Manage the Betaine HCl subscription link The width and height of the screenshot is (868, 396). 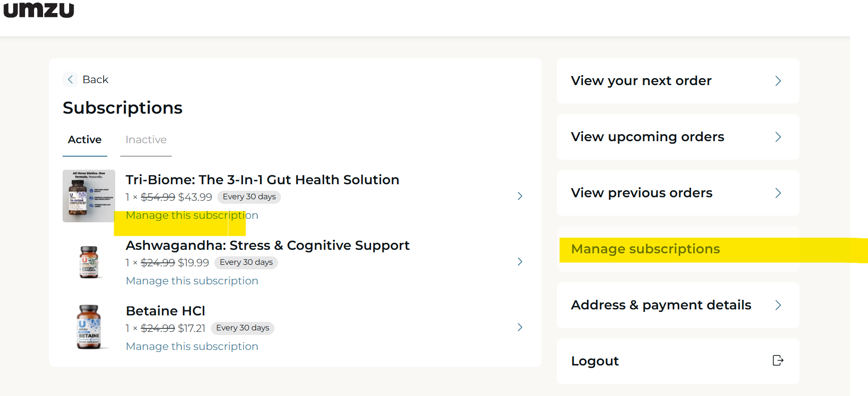pyautogui.click(x=192, y=346)
